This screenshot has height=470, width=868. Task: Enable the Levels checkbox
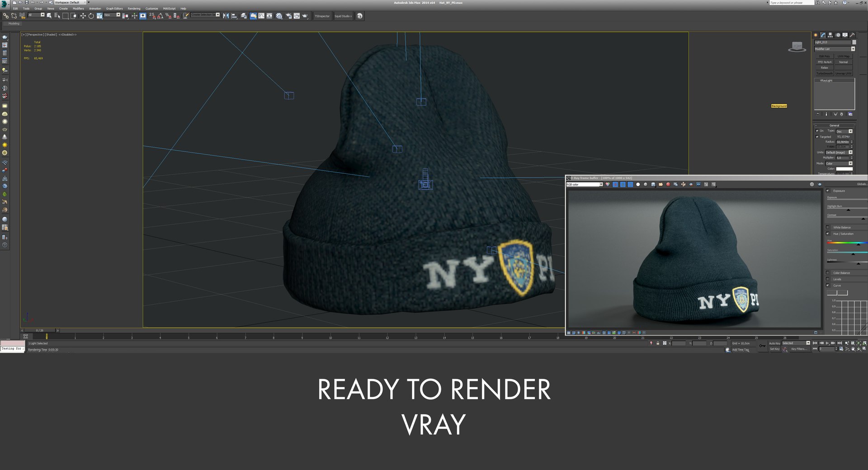(x=828, y=279)
